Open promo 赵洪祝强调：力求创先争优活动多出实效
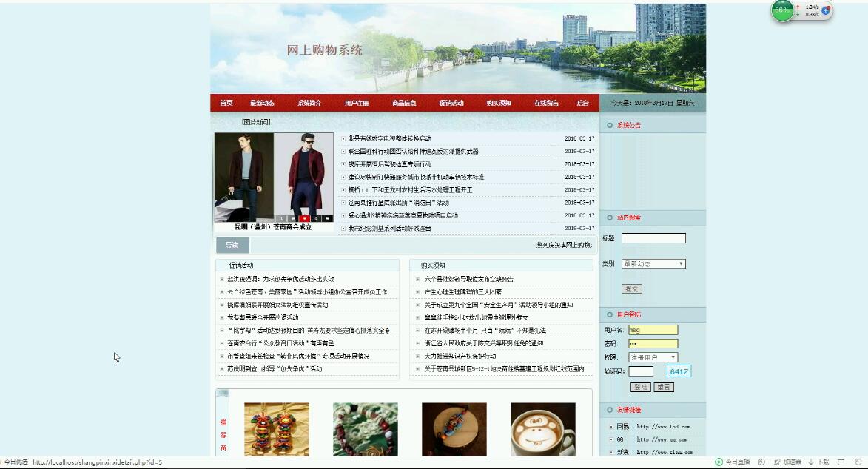The image size is (868, 469). tap(280, 279)
